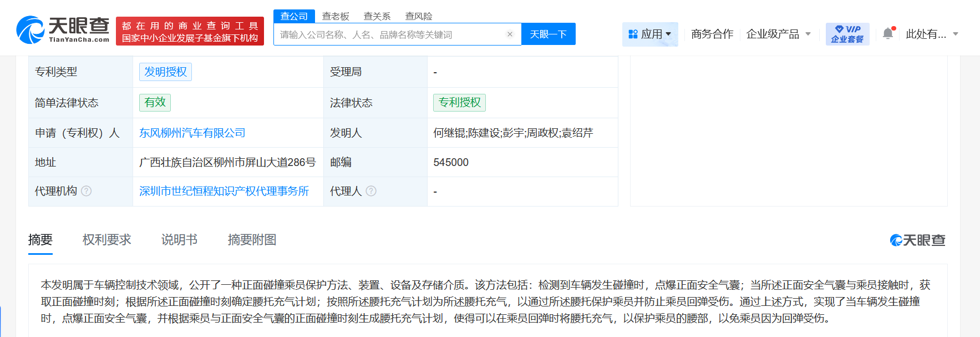Select the 查老板 search tab
Viewport: 980px width, 337px height.
point(336,16)
